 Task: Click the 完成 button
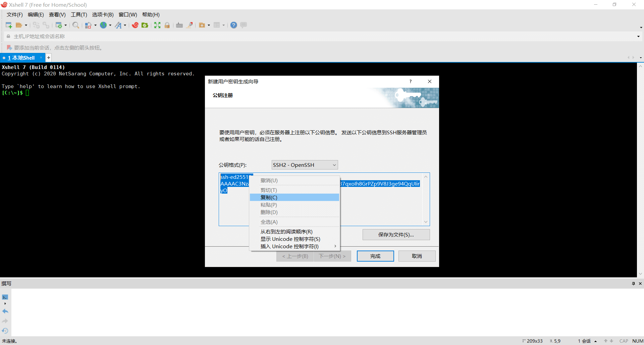[375, 256]
